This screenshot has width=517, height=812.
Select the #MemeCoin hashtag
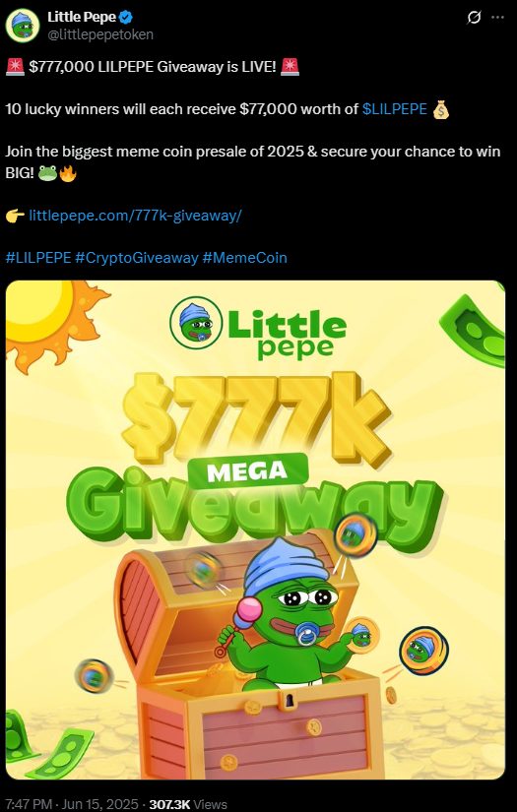tap(244, 257)
